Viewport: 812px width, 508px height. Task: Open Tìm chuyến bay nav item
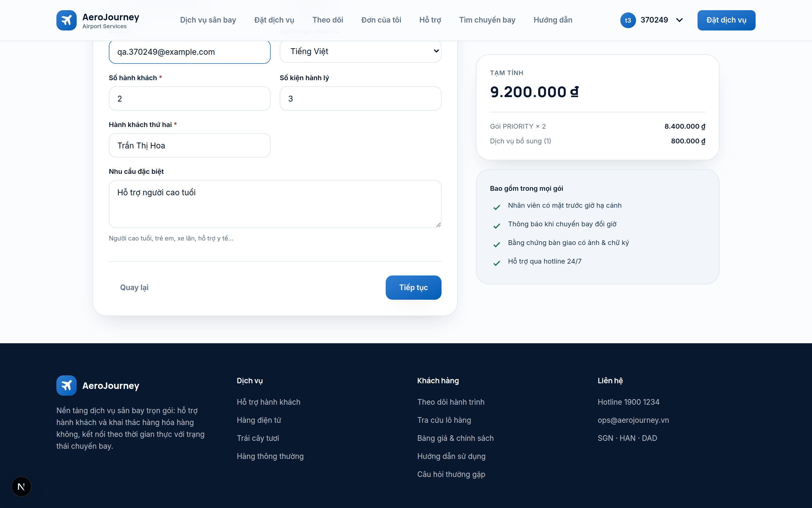tap(487, 20)
